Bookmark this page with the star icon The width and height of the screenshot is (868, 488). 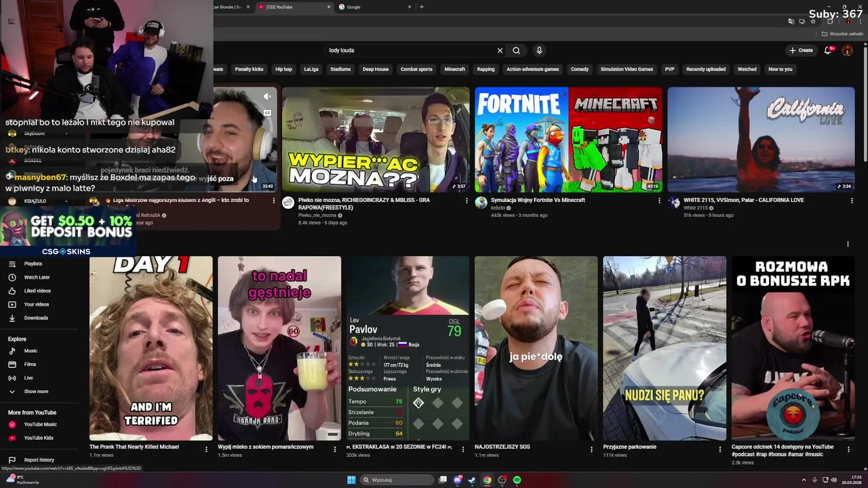tap(813, 22)
